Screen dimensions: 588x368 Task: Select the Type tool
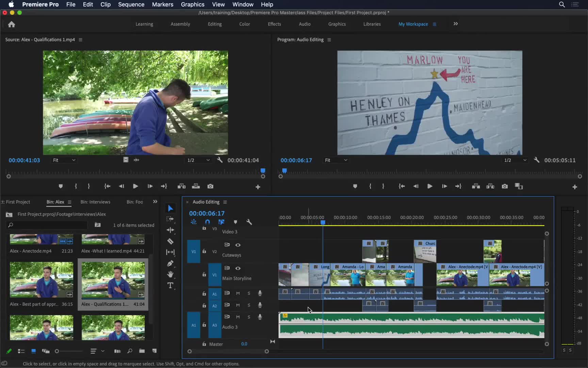(x=170, y=285)
